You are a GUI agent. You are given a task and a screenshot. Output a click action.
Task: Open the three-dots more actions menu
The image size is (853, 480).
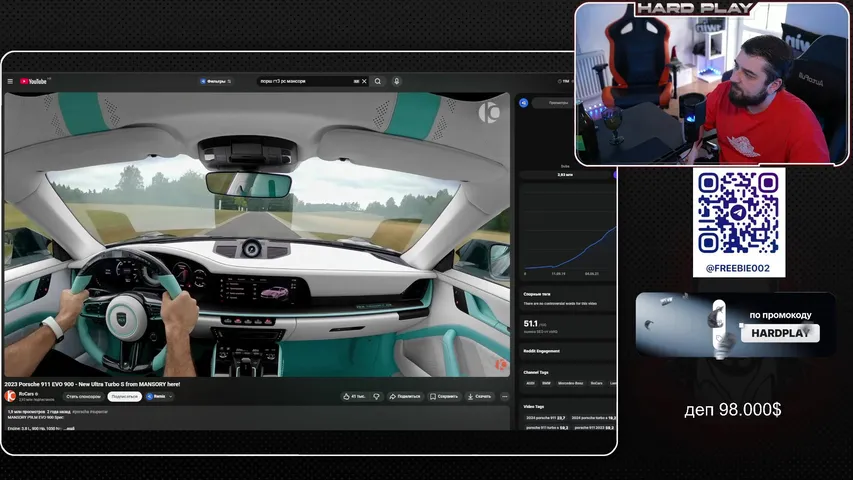coord(504,396)
